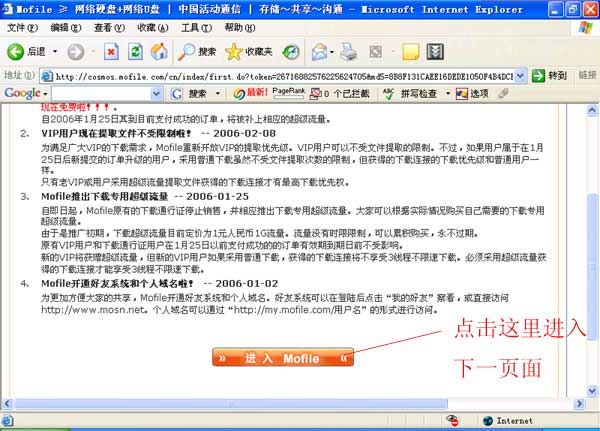Open the 收藏(A) menu
The image size is (600, 431).
(153, 28)
